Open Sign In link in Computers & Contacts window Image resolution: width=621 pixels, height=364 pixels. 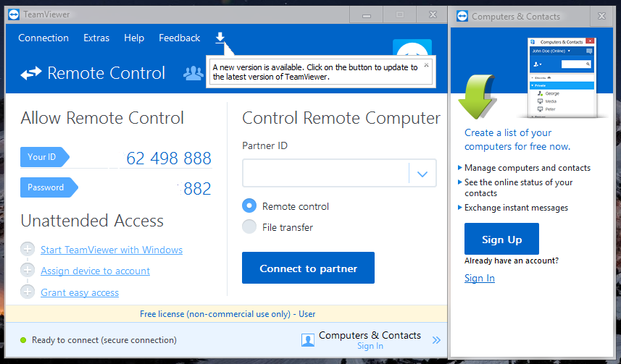coord(479,278)
